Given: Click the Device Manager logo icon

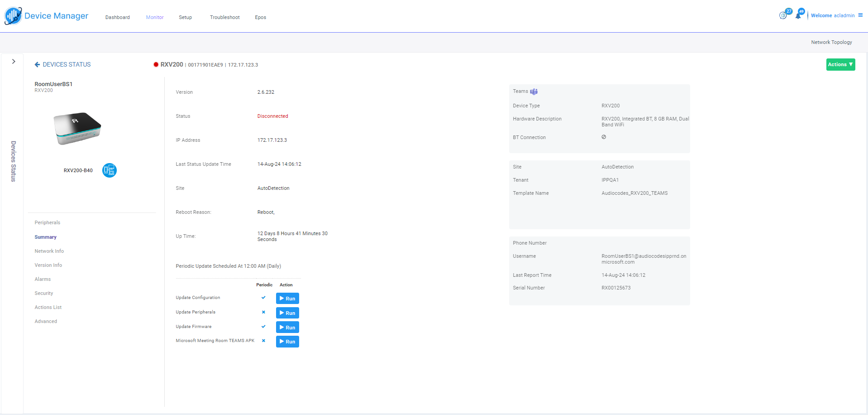Looking at the screenshot, I should coord(13,16).
